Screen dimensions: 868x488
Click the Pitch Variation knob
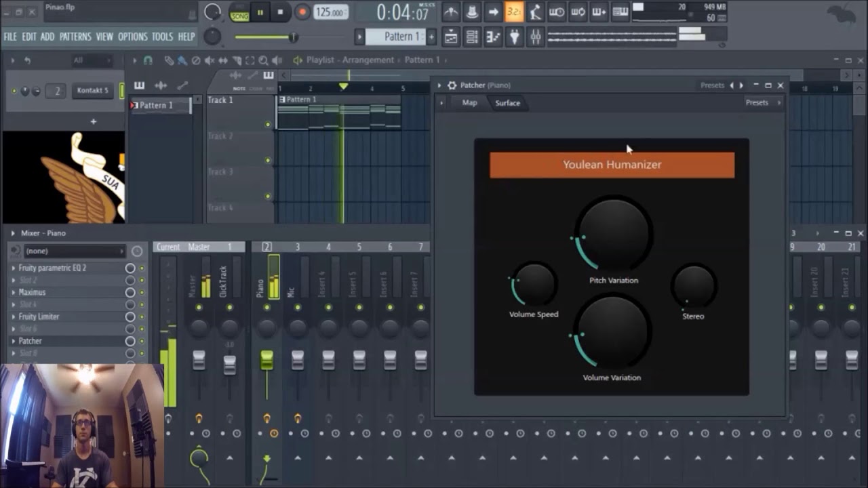click(x=614, y=235)
